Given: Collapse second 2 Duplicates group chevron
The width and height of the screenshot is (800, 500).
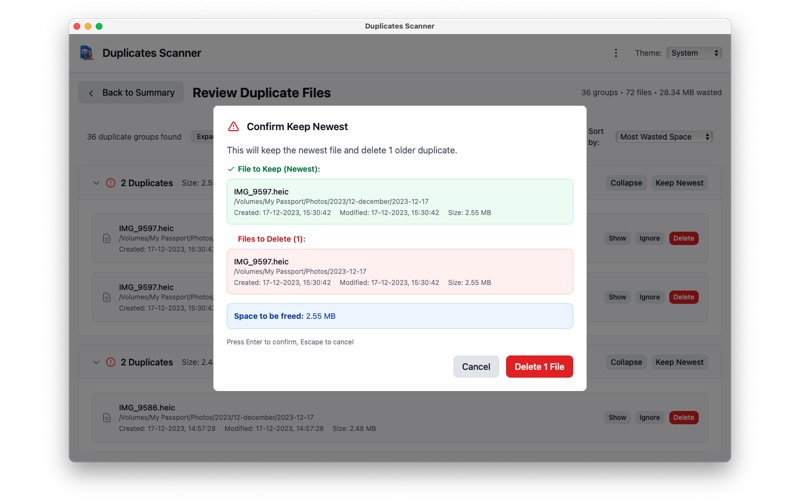Looking at the screenshot, I should pos(96,362).
